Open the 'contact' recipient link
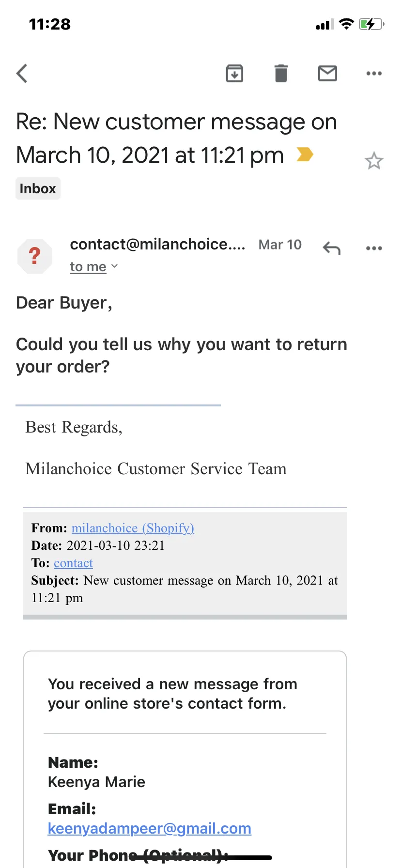The image size is (401, 868). pos(73,563)
